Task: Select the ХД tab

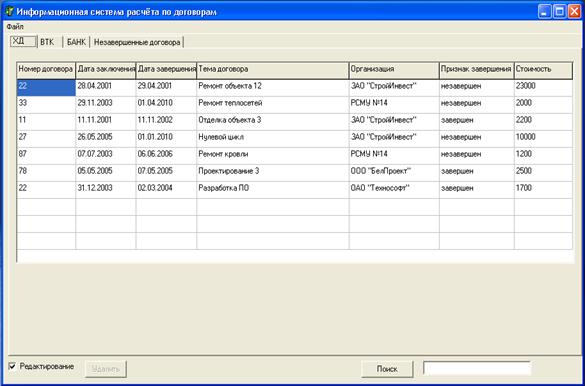Action: pos(23,41)
